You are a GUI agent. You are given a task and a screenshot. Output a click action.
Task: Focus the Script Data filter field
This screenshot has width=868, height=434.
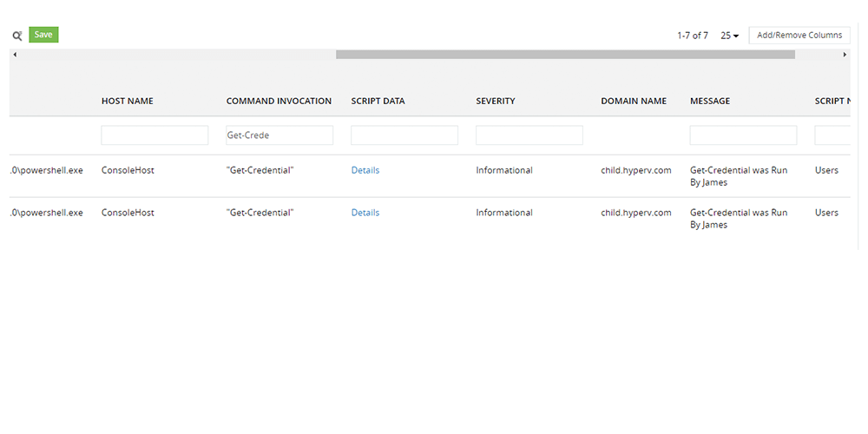tap(404, 135)
